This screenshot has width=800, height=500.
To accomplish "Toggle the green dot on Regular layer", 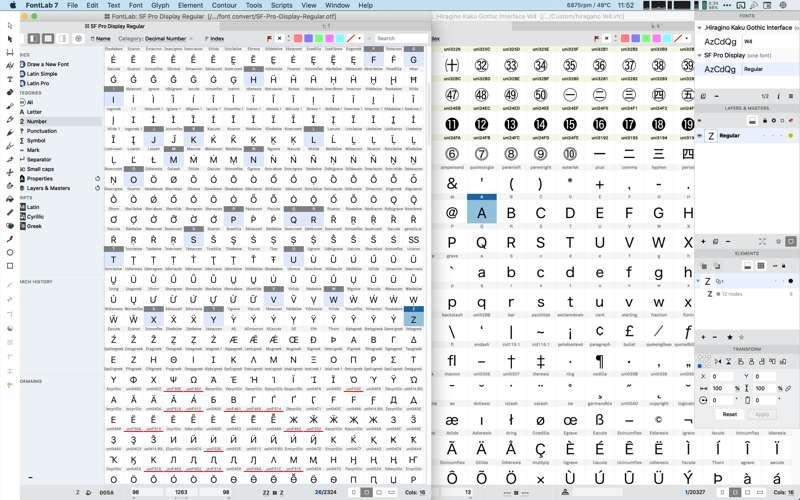I will tap(791, 136).
